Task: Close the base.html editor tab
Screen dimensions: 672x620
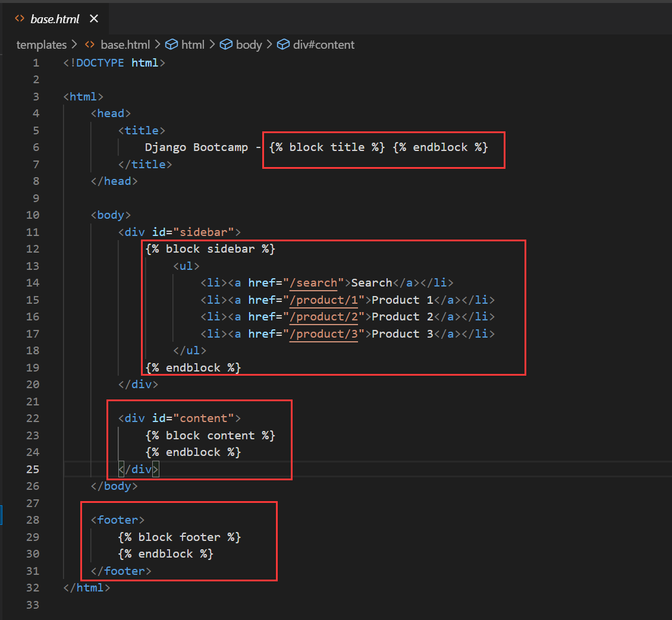Action: (x=93, y=18)
